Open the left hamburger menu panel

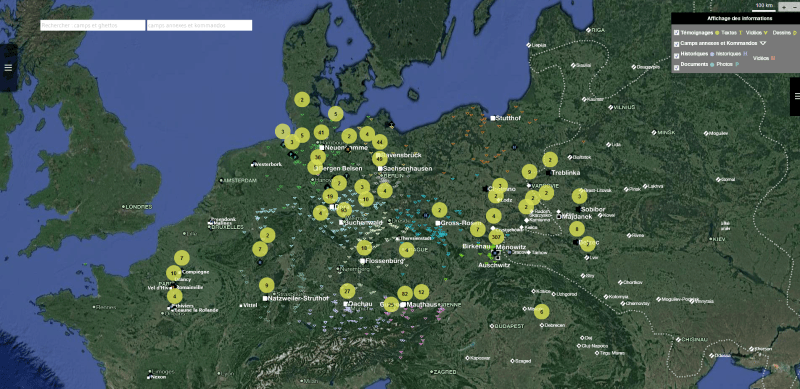pos(8,67)
